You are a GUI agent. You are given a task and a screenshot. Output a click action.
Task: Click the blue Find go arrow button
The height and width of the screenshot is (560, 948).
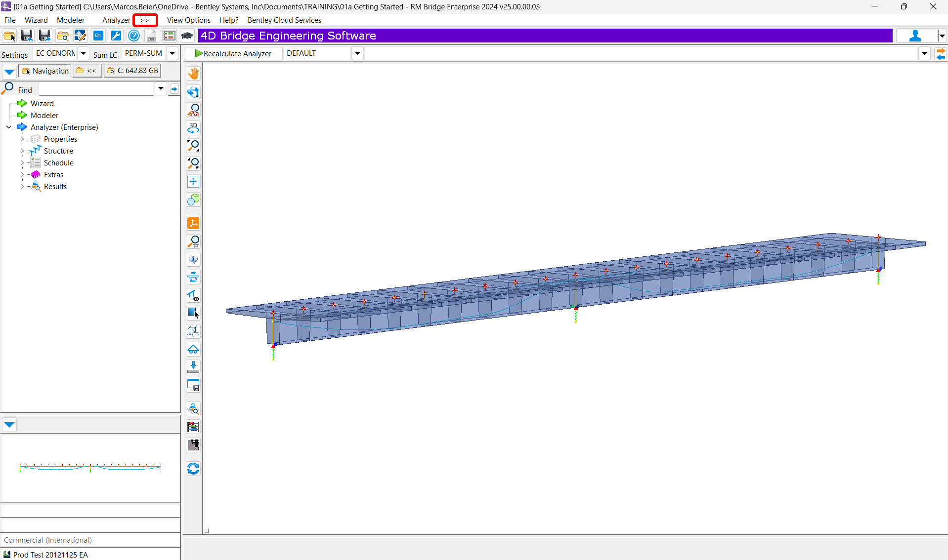point(174,89)
